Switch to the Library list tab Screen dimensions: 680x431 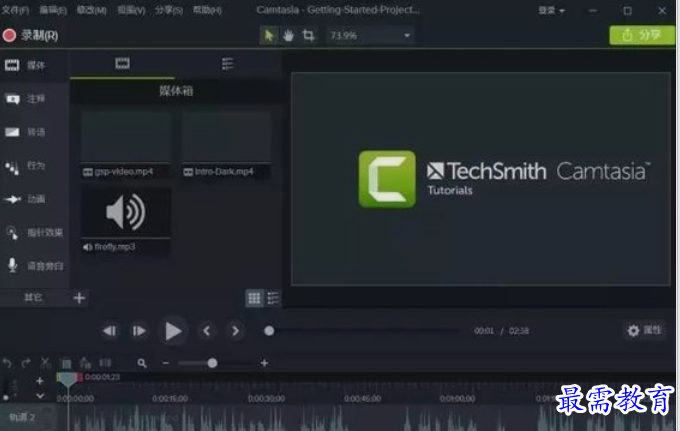point(228,64)
